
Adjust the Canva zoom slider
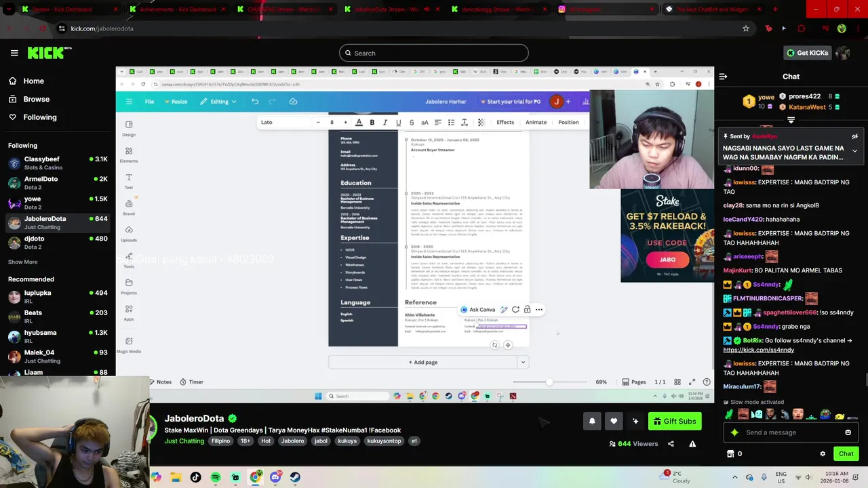coord(549,382)
